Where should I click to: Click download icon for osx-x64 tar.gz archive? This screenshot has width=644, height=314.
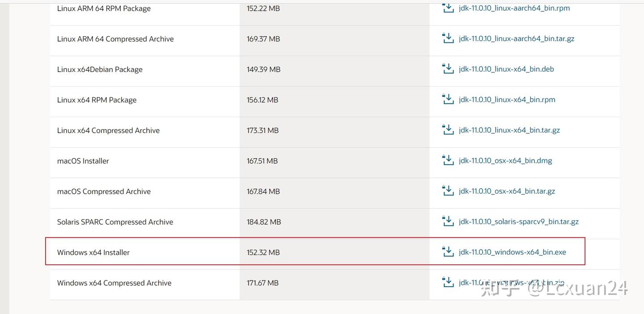[x=448, y=191]
